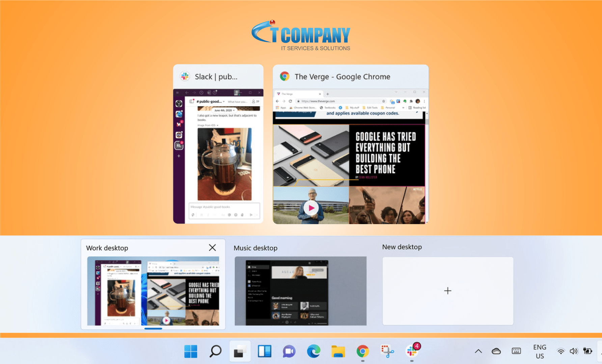Toggle the Task View taskbar button

(240, 351)
